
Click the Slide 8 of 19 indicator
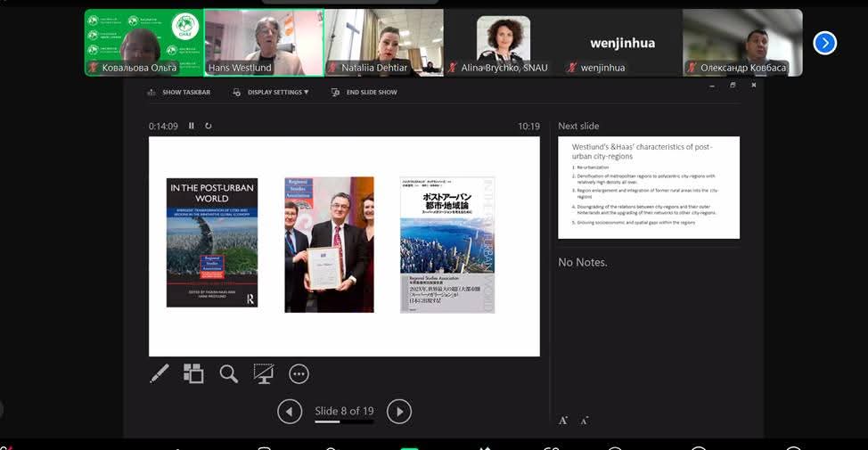click(x=344, y=411)
